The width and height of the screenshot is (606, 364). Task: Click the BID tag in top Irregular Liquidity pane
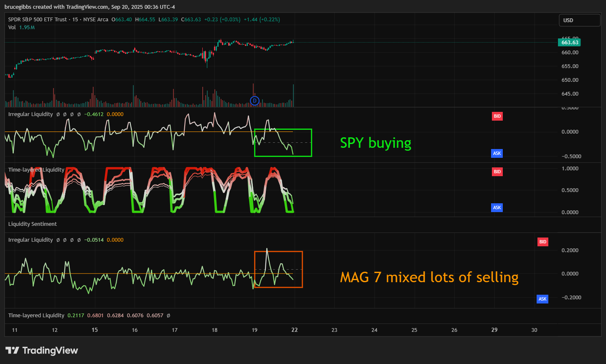(x=497, y=116)
